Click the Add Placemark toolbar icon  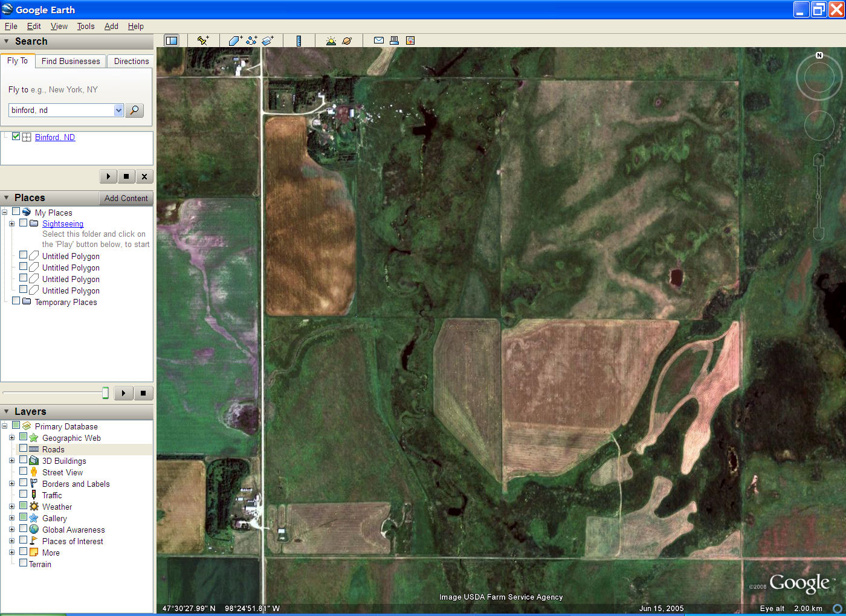[x=202, y=40]
